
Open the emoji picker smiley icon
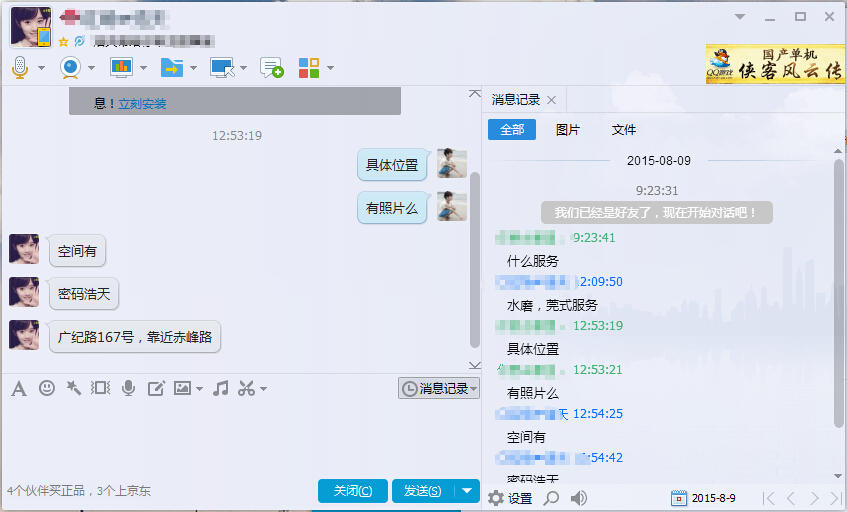pos(47,388)
